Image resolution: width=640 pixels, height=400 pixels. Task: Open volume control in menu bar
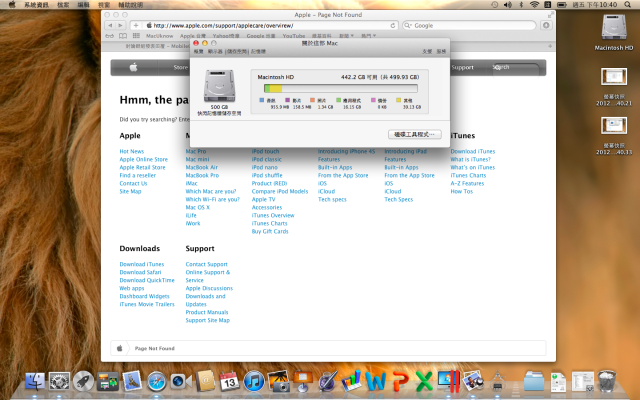pyautogui.click(x=508, y=4)
